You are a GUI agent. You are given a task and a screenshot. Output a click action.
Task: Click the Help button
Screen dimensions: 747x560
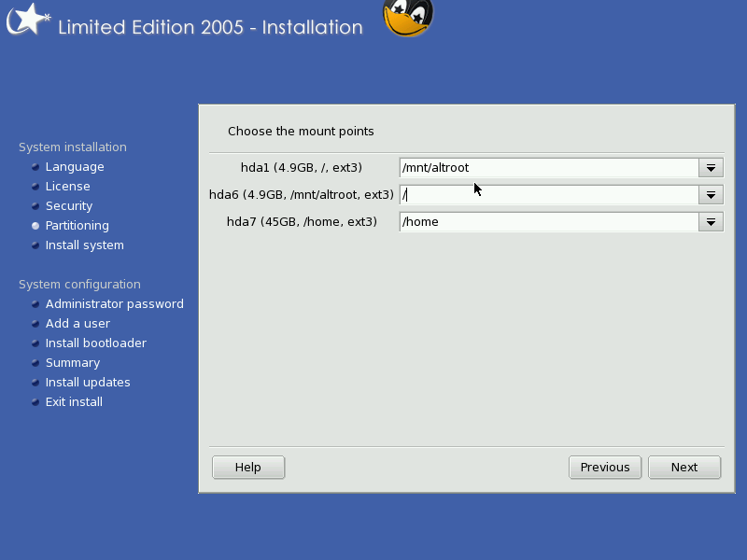(x=248, y=468)
